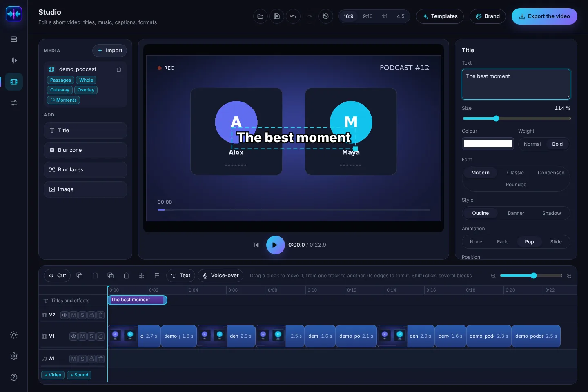Click the save project icon
The height and width of the screenshot is (392, 588).
pos(276,16)
